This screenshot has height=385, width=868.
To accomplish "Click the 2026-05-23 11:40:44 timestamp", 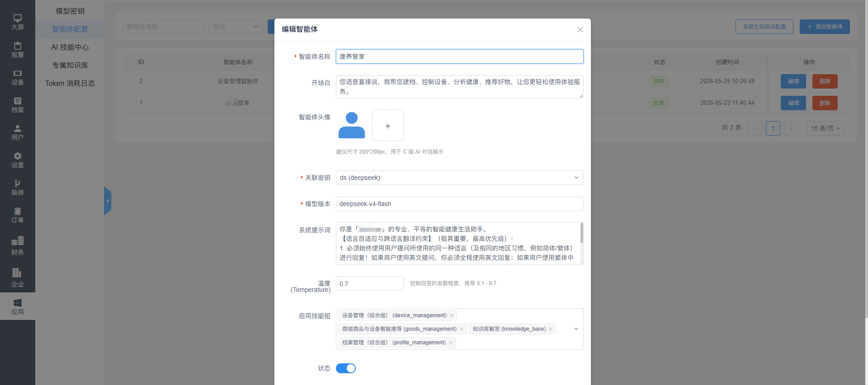I will point(727,103).
